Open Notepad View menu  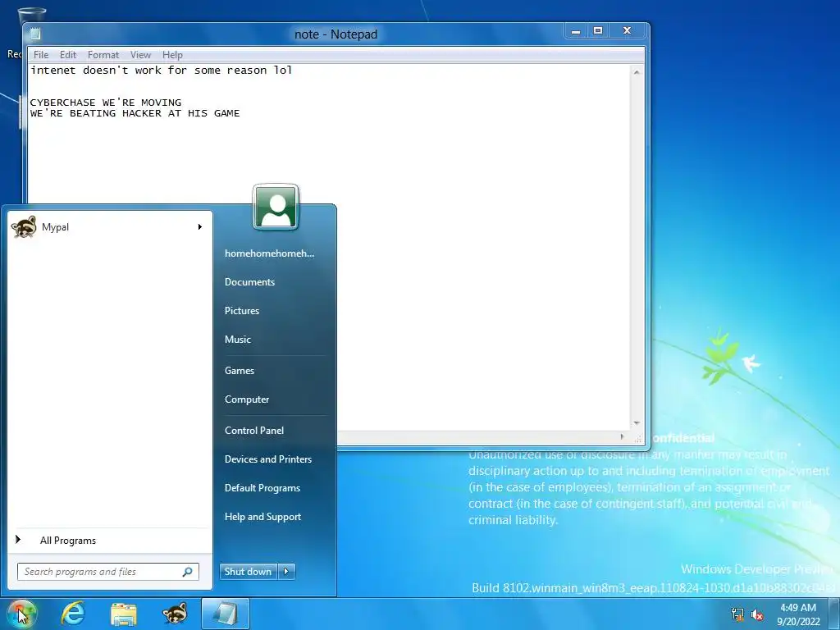coord(140,55)
